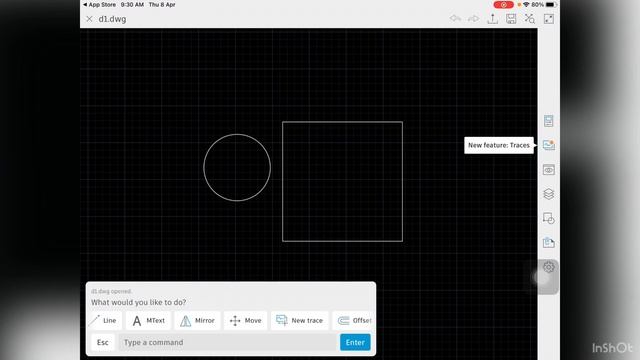Select the Move tool
The height and width of the screenshot is (360, 640).
coord(246,320)
